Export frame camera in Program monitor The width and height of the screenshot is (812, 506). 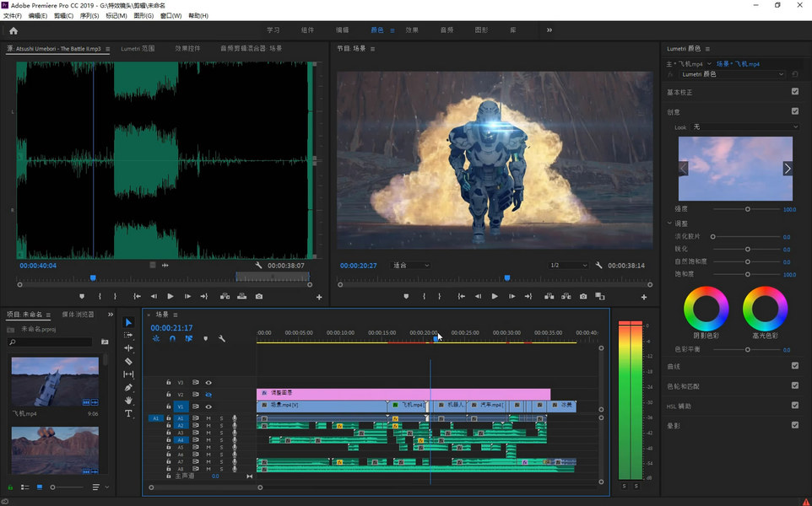583,297
